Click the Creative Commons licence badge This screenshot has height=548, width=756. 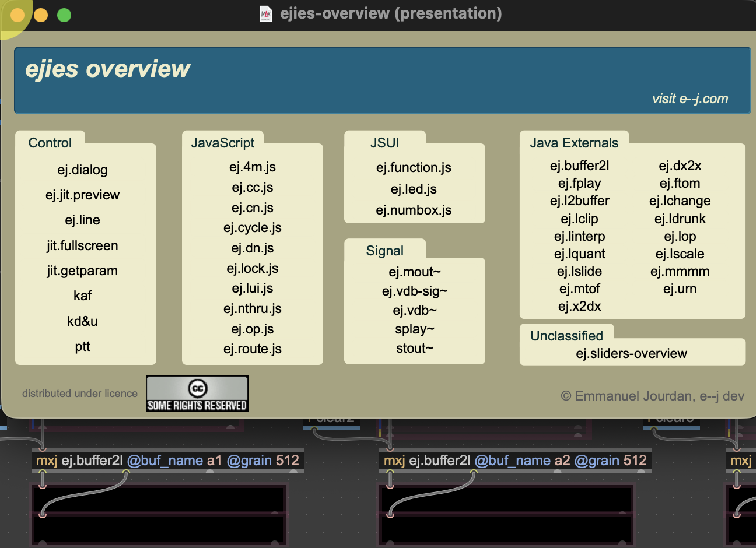click(x=197, y=394)
